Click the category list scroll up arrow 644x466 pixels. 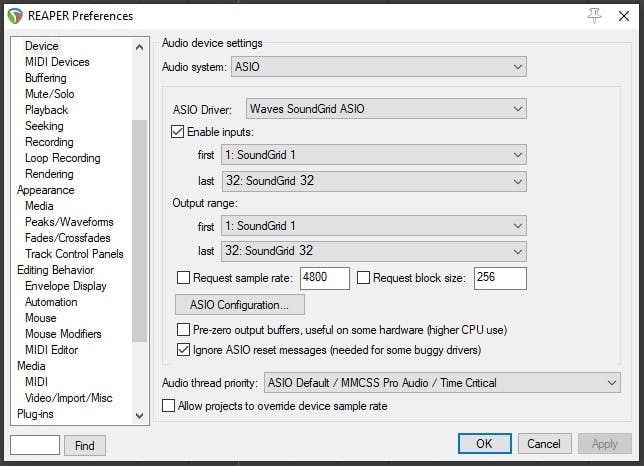coord(139,47)
